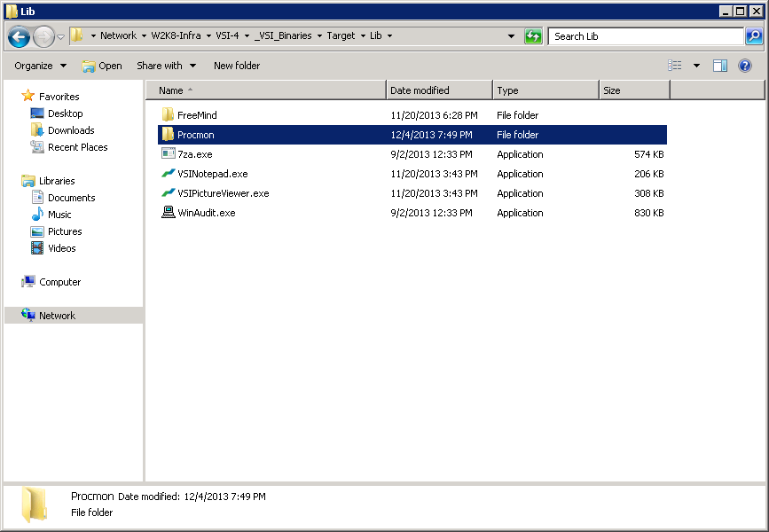Click the Lib folder icon in title bar
This screenshot has height=532, width=769.
coord(12,12)
